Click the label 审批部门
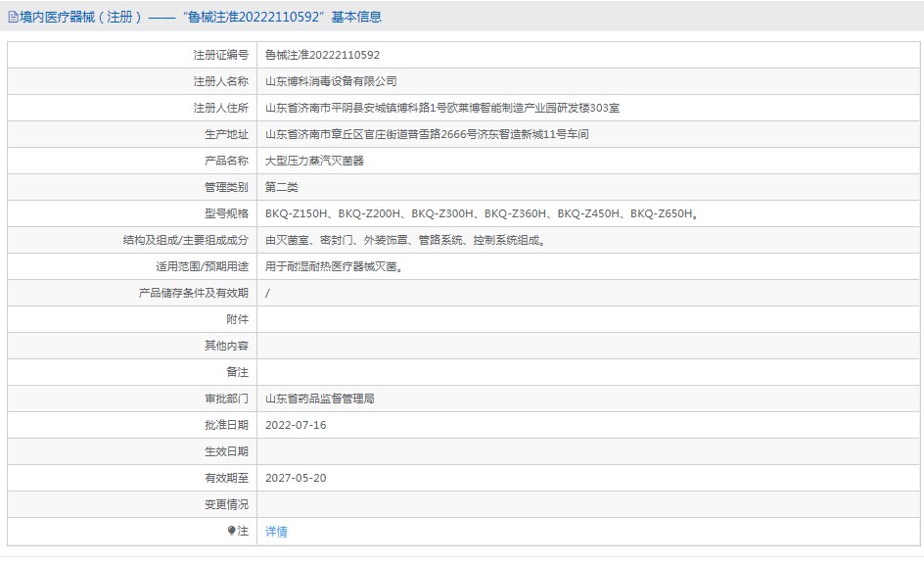The image size is (924, 563). point(226,399)
